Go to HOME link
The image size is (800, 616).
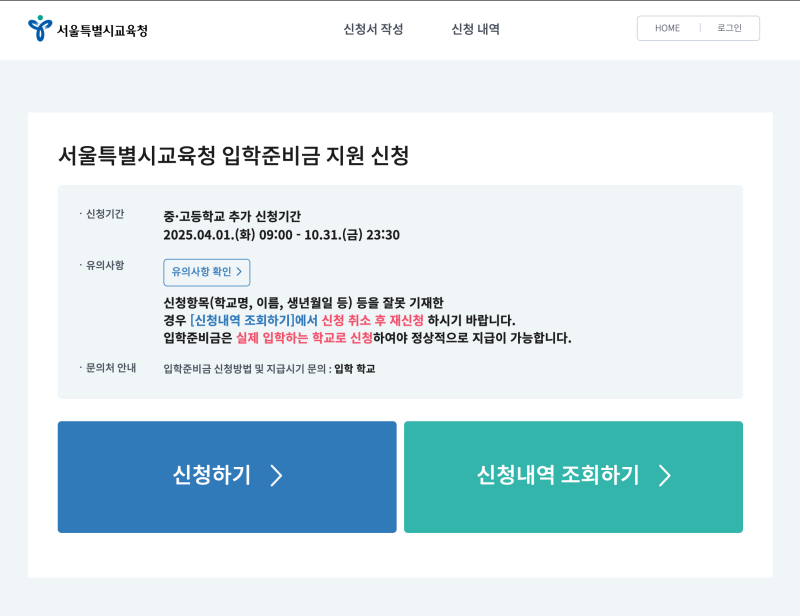click(667, 28)
